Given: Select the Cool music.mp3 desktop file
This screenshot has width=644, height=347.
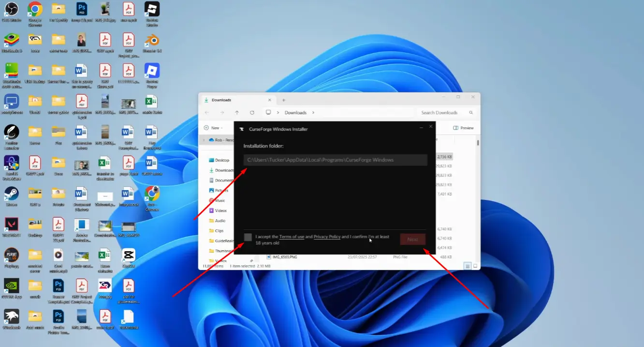Looking at the screenshot, I should [58, 260].
